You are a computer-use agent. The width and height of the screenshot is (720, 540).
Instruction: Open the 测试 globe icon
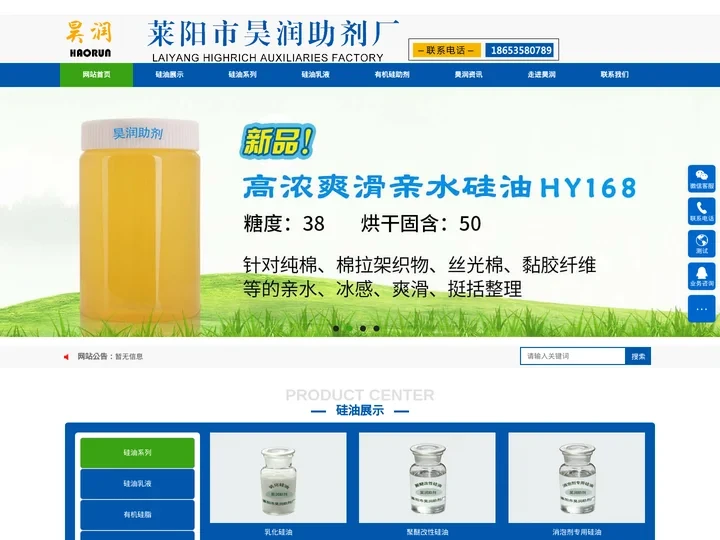click(x=701, y=243)
